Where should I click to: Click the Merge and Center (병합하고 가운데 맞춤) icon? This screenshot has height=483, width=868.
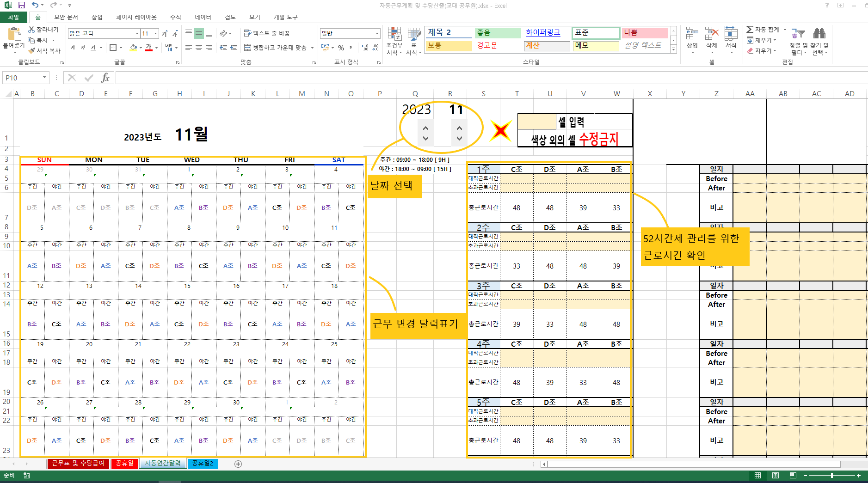[x=248, y=48]
